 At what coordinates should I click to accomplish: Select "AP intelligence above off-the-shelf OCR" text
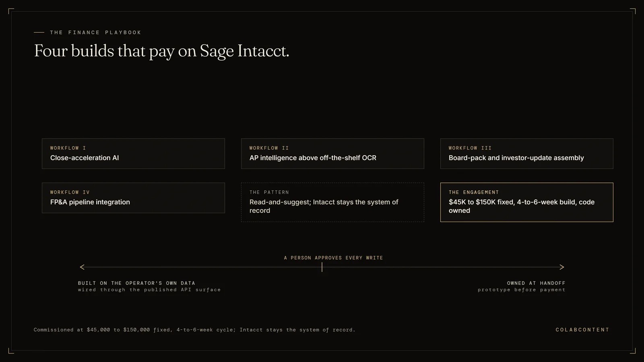click(x=313, y=158)
